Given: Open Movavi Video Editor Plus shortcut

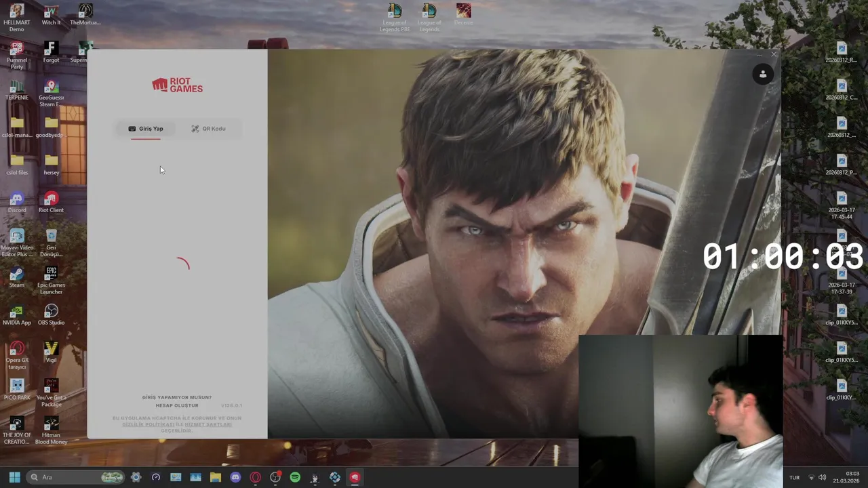Looking at the screenshot, I should [x=17, y=243].
